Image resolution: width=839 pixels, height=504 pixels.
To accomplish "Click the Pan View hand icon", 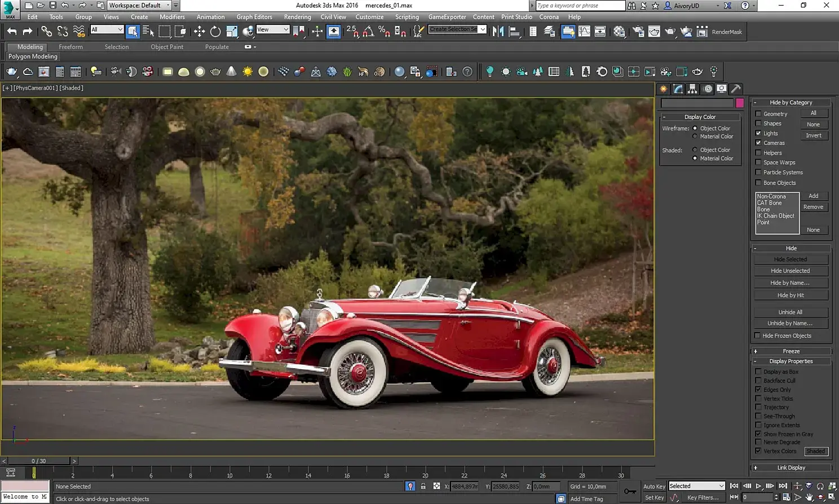I will 809,497.
